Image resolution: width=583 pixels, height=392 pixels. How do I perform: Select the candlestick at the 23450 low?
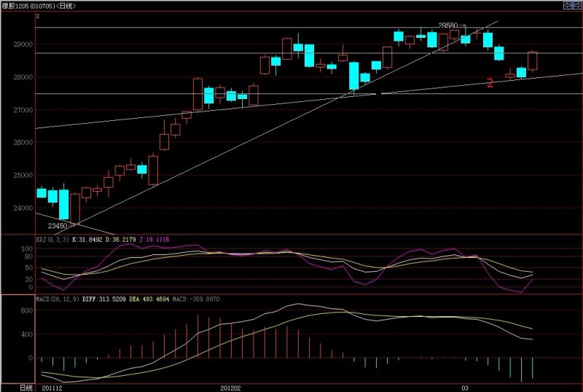tap(75, 208)
